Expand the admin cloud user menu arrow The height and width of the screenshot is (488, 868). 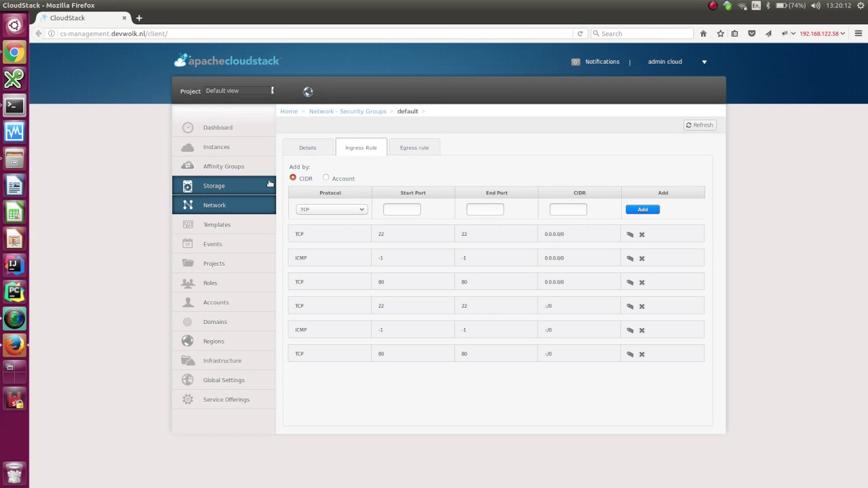704,62
